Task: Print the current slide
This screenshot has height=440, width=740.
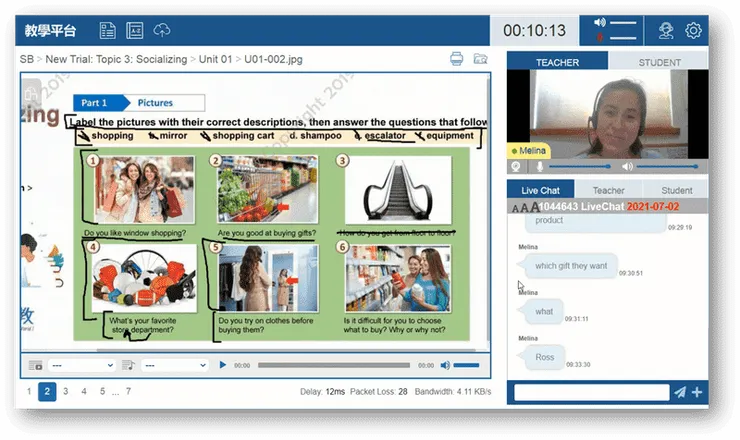Action: (456, 59)
